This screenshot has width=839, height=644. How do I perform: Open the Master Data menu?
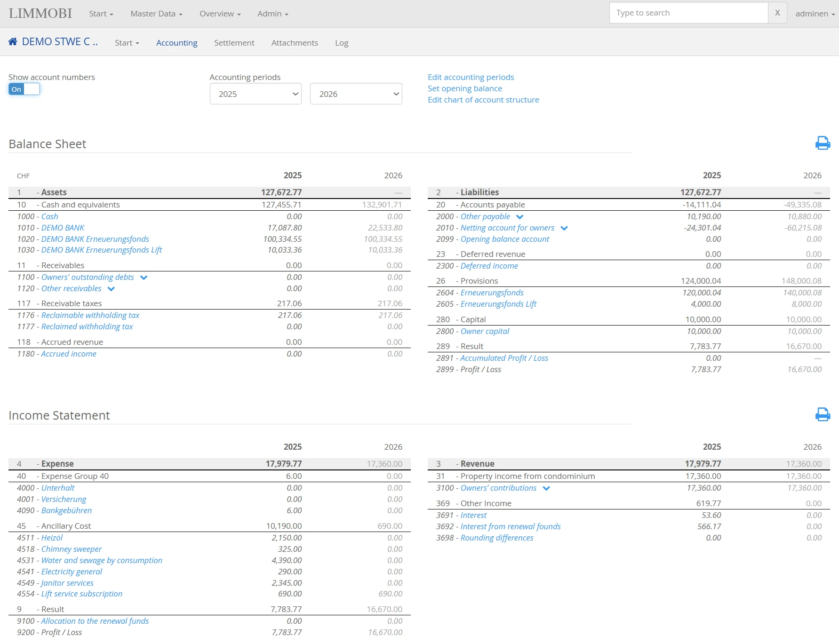tap(156, 14)
